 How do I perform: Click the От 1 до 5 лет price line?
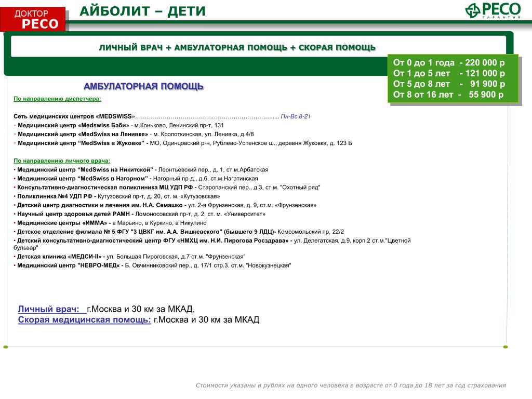tap(449, 73)
